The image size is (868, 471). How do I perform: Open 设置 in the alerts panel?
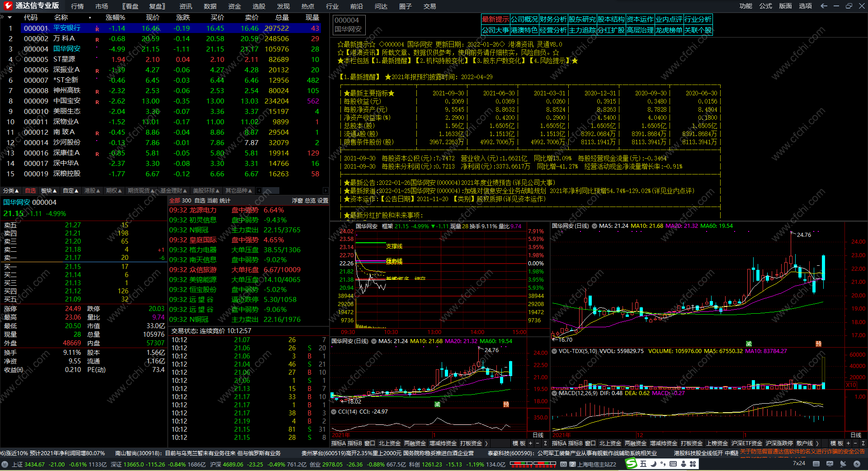[x=323, y=201]
